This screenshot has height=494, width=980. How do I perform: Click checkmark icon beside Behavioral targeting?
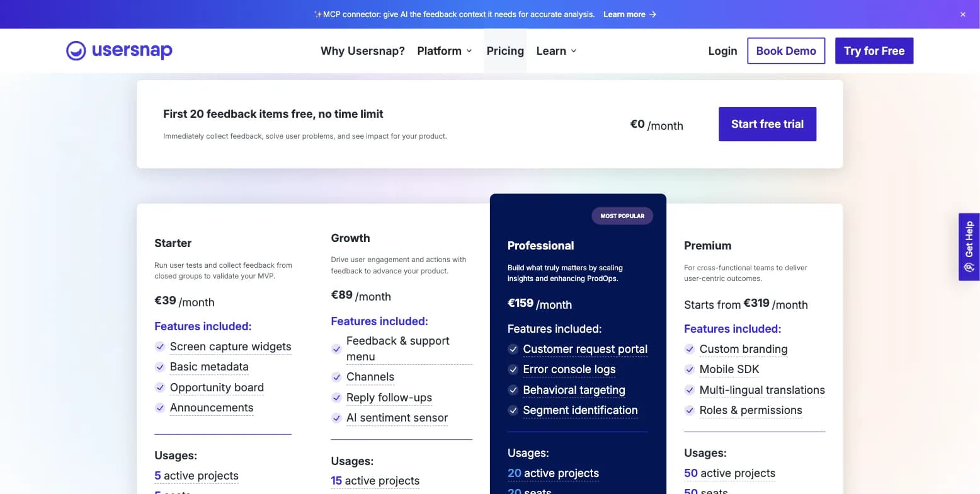(x=513, y=390)
